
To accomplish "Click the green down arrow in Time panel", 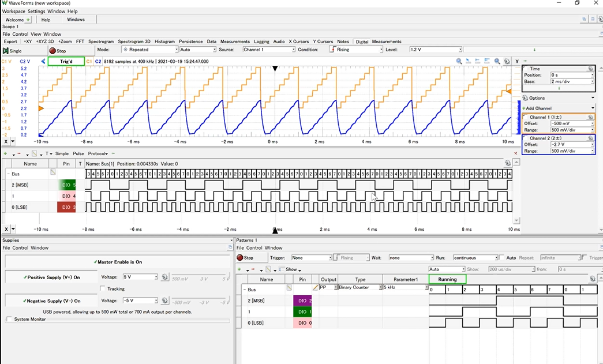I will pos(559,88).
